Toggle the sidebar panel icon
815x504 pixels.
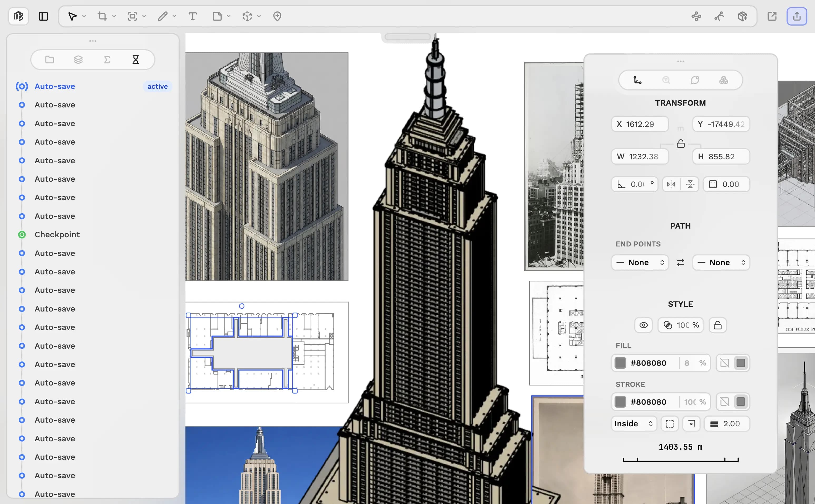[x=43, y=16]
